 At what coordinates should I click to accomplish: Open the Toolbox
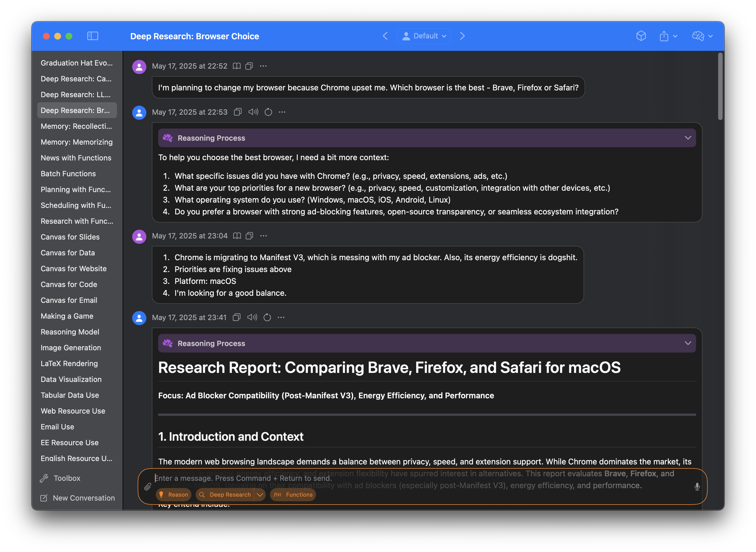pyautogui.click(x=60, y=479)
